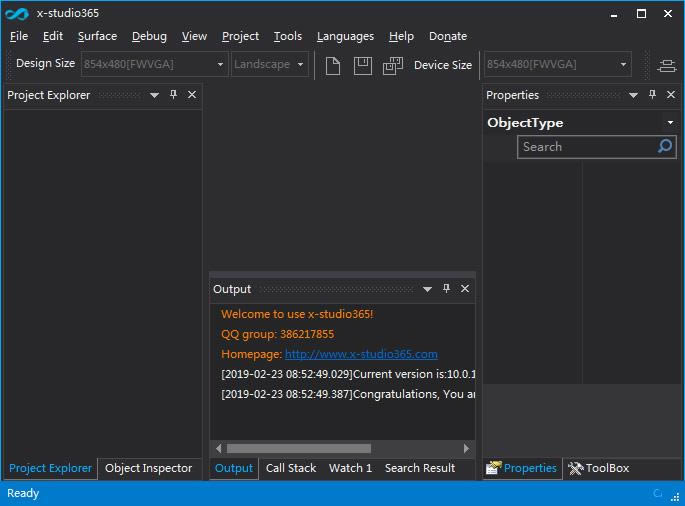
Task: Open the Design Size dropdown
Action: 221,64
